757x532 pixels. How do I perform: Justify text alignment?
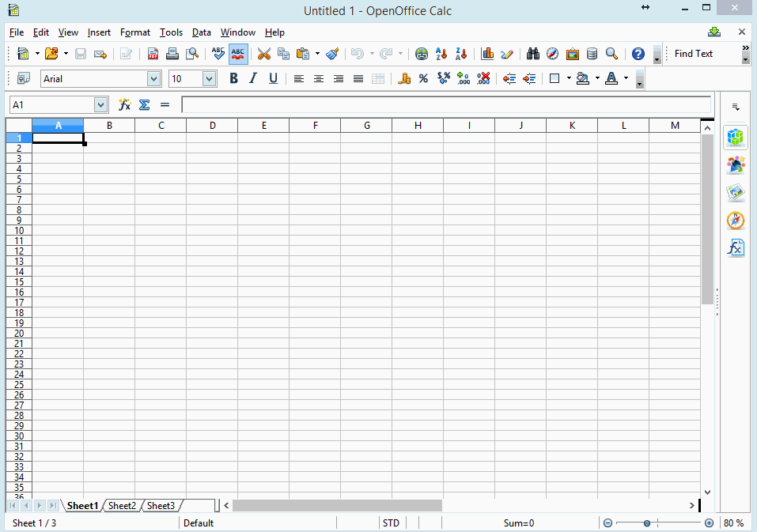(358, 78)
